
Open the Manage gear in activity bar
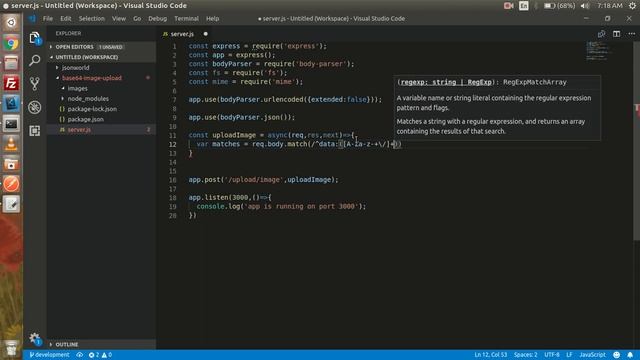point(35,338)
